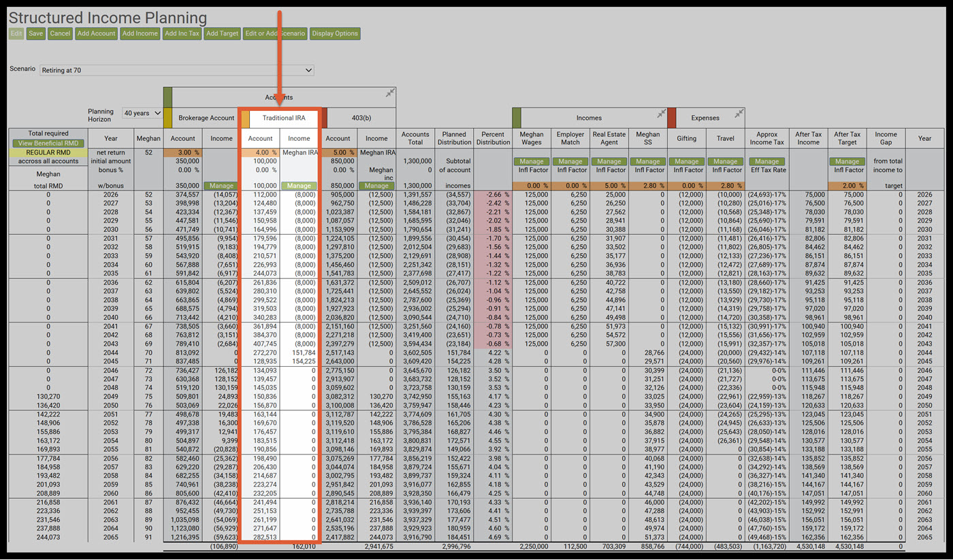This screenshot has width=953, height=560.
Task: Manage the Approx Income Tax column
Action: point(766,161)
